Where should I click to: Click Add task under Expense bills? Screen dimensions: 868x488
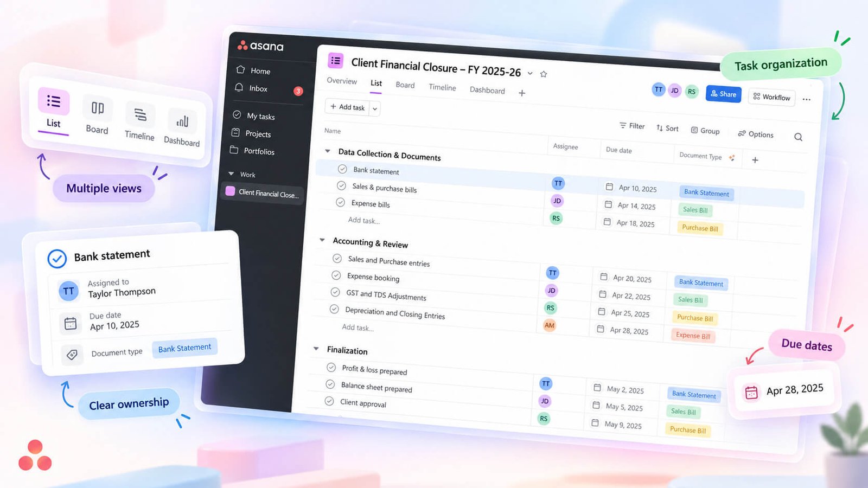[363, 220]
